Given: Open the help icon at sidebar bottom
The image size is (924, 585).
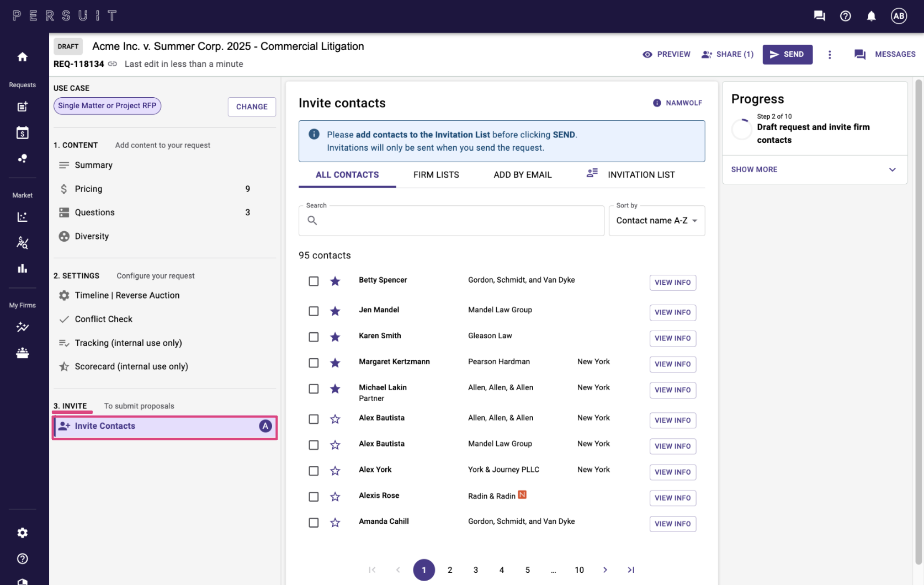Looking at the screenshot, I should tap(22, 559).
